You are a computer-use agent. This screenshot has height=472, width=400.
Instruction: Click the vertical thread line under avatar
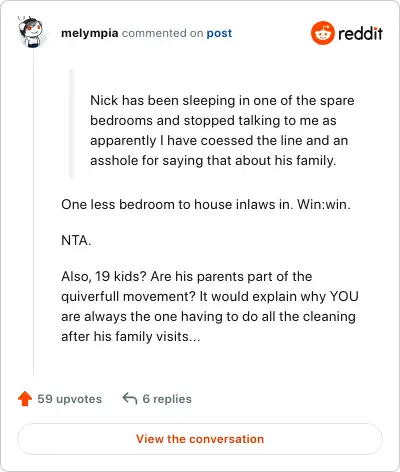point(33,213)
